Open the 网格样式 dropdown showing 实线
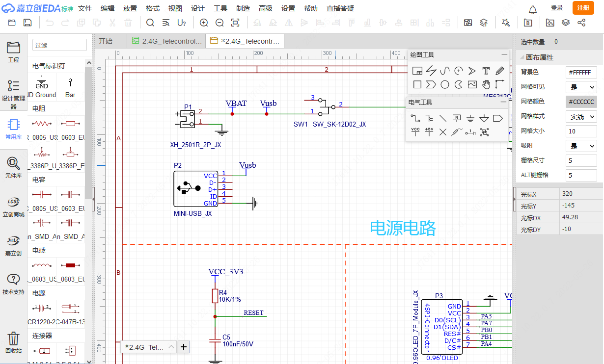Image resolution: width=604 pixels, height=364 pixels. [x=581, y=117]
